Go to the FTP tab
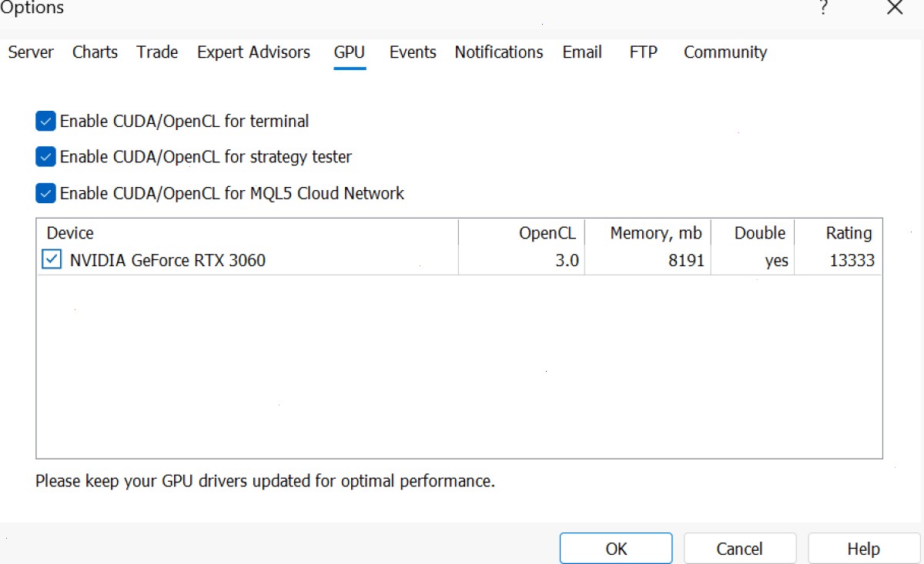924x564 pixels. pyautogui.click(x=644, y=52)
